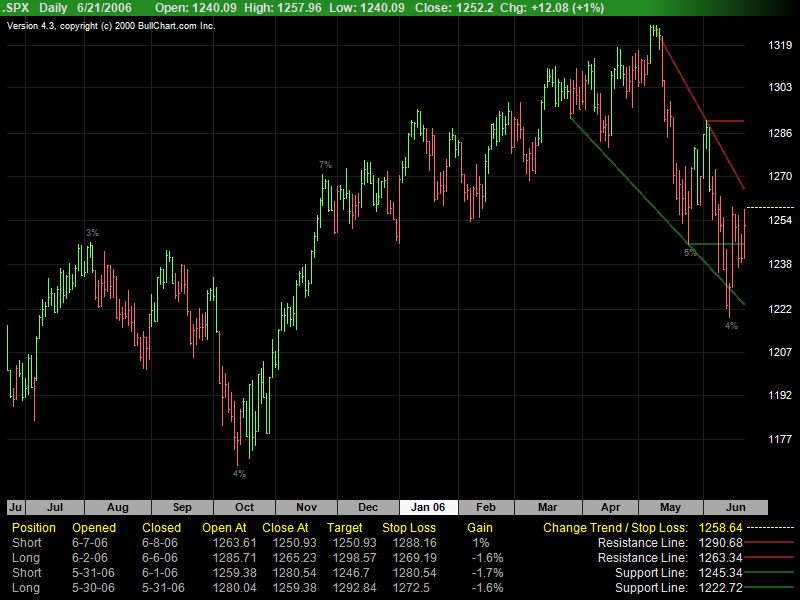Click the Short position opened 6-7-06
The width and height of the screenshot is (800, 600).
[x=27, y=543]
